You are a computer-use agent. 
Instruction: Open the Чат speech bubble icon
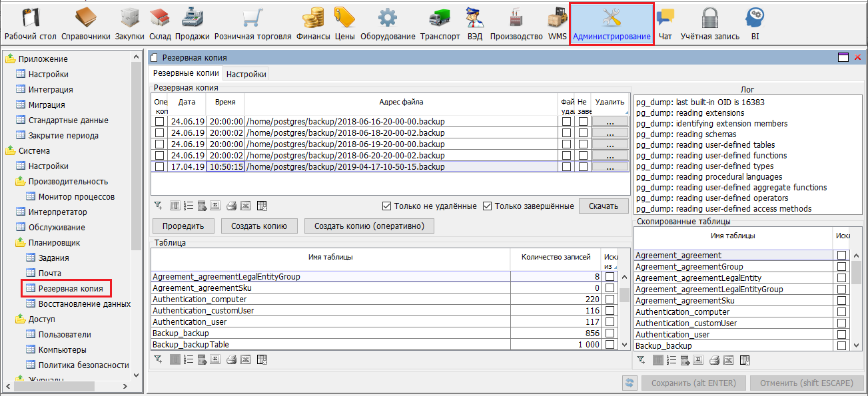665,23
